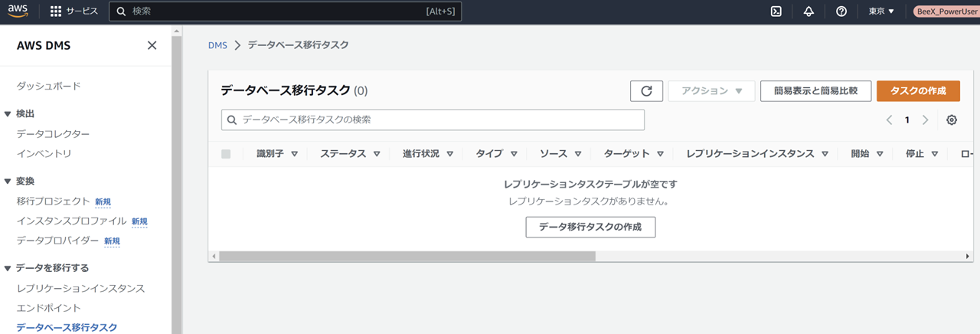The image size is (980, 334).
Task: Click the タスクの作成 button
Action: click(918, 90)
